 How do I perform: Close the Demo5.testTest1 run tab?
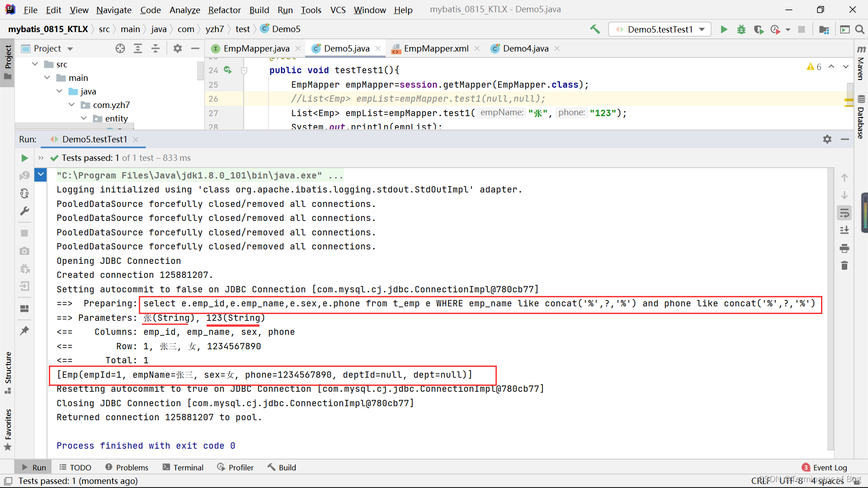(x=136, y=140)
